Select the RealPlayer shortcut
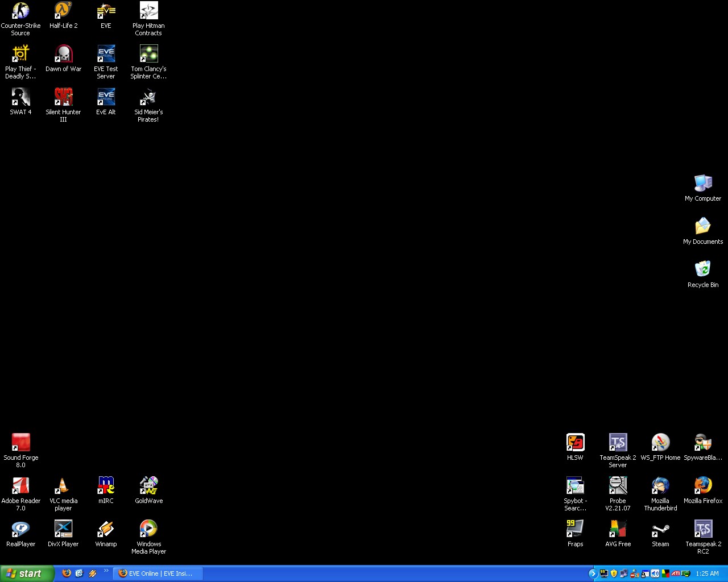728x582 pixels. 21,534
